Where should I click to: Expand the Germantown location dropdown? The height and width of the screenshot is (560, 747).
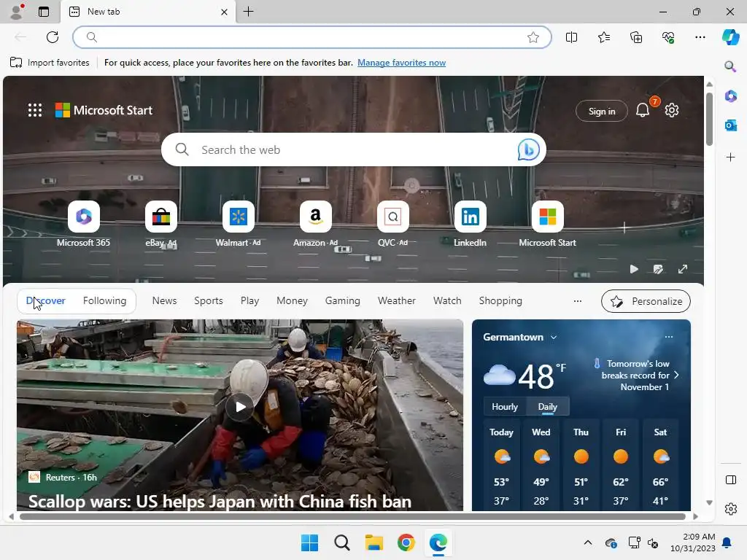pyautogui.click(x=554, y=337)
